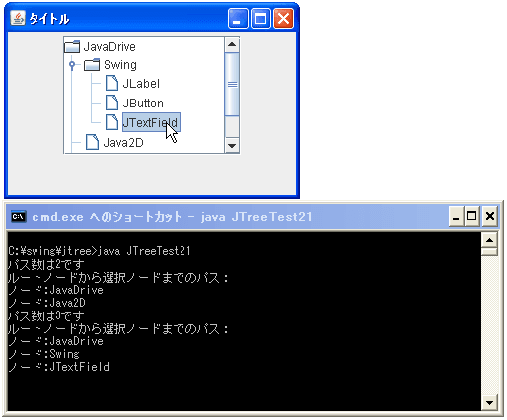
Task: Click console text 'ノード:JTextField'
Action: point(58,367)
